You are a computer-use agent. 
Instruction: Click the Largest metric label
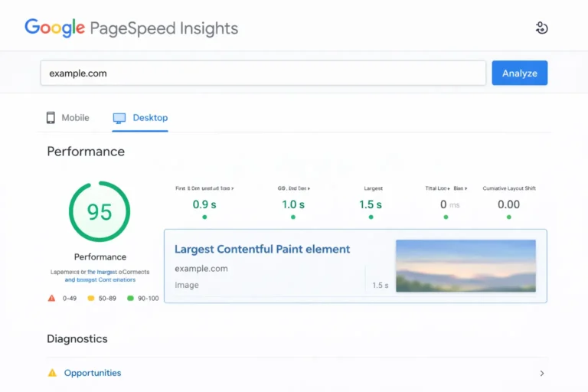tap(373, 188)
